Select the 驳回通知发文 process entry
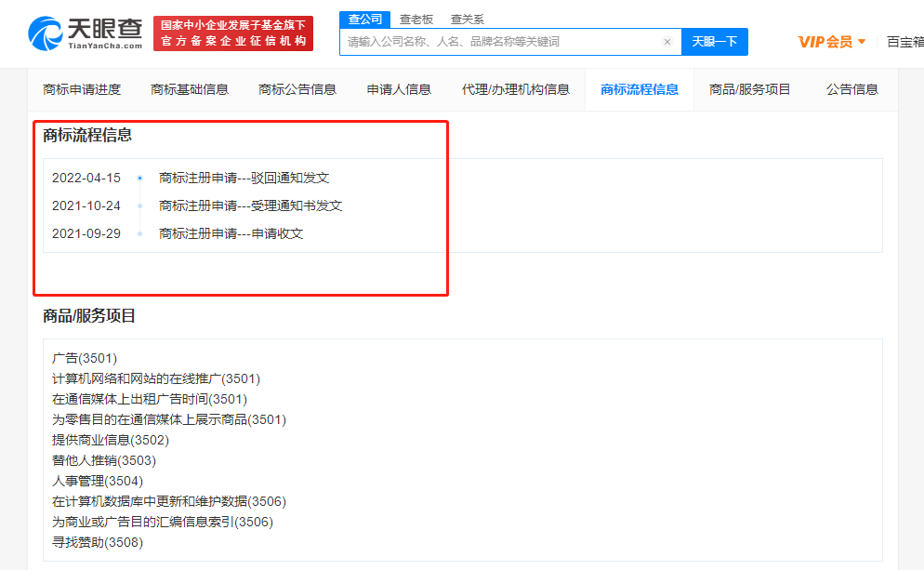This screenshot has height=570, width=924. tap(244, 178)
